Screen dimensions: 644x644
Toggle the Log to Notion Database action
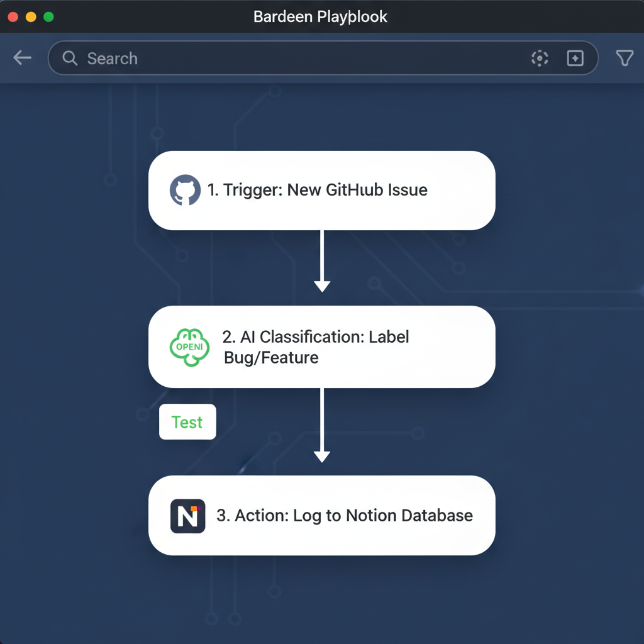(x=322, y=516)
